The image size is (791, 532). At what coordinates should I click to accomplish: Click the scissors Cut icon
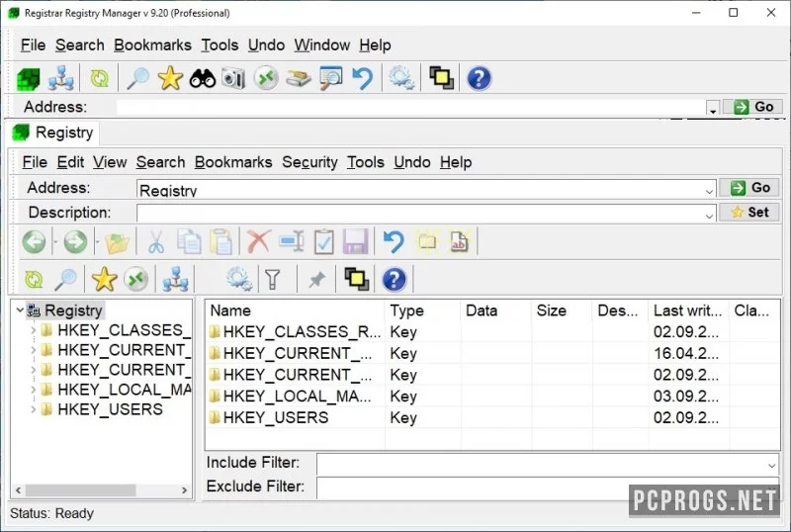point(156,241)
